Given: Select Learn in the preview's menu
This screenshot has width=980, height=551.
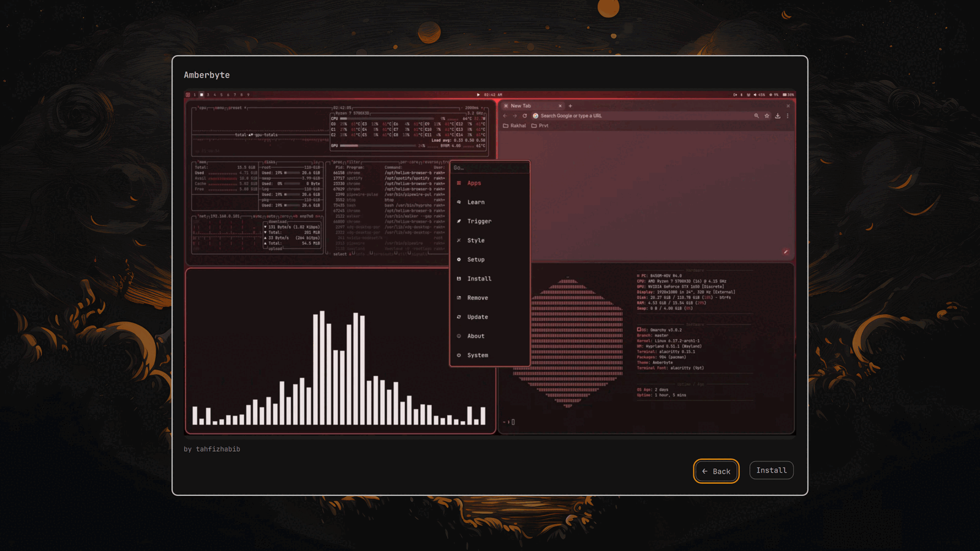Looking at the screenshot, I should click(489, 202).
